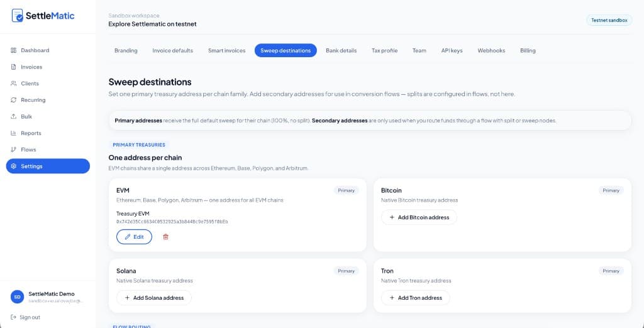Go to the Webhooks tab
Viewport: 644px width, 328px height.
[x=491, y=50]
